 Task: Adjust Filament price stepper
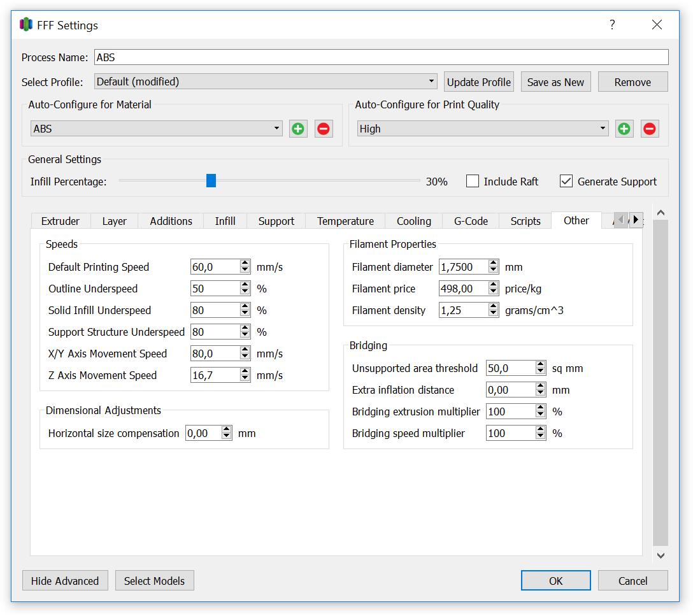click(494, 289)
